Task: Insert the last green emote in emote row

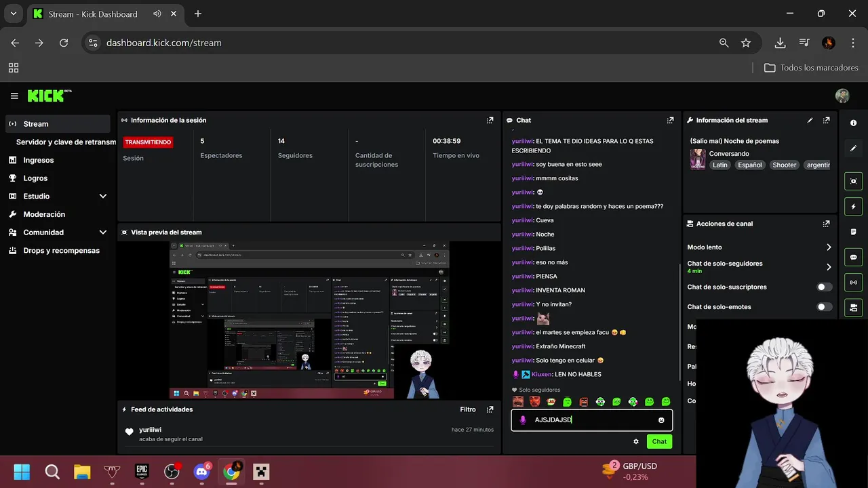Action: 666,402
